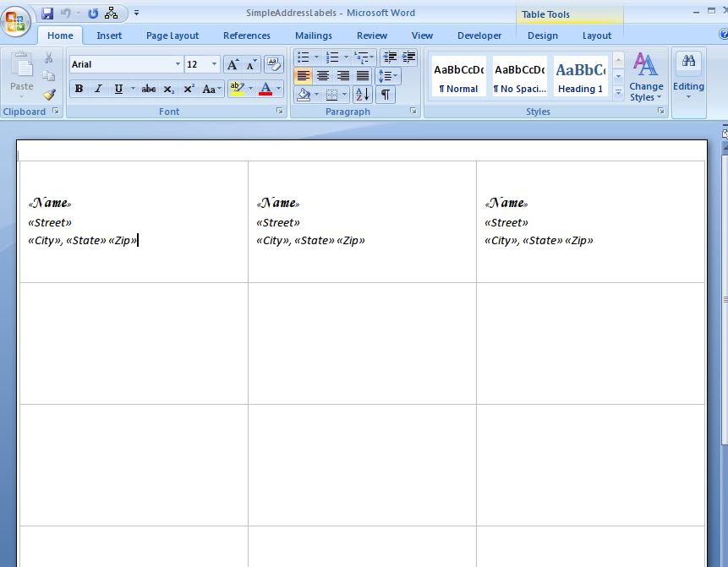
Task: Apply yellow text highlight color
Action: [238, 89]
